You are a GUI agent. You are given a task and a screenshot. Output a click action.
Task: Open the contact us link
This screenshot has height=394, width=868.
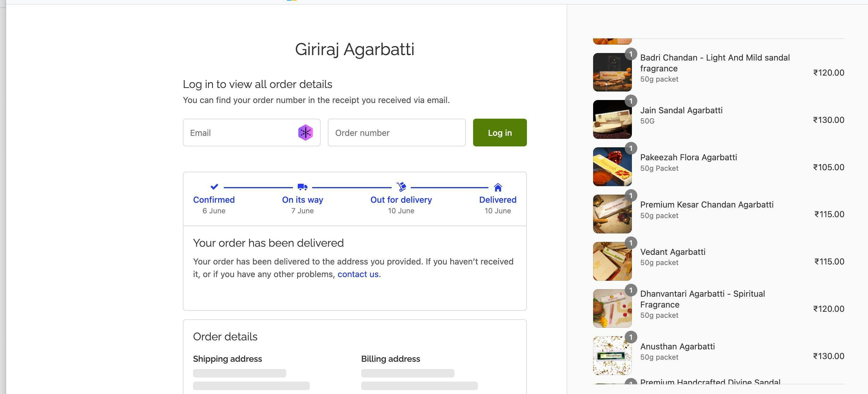click(x=358, y=274)
